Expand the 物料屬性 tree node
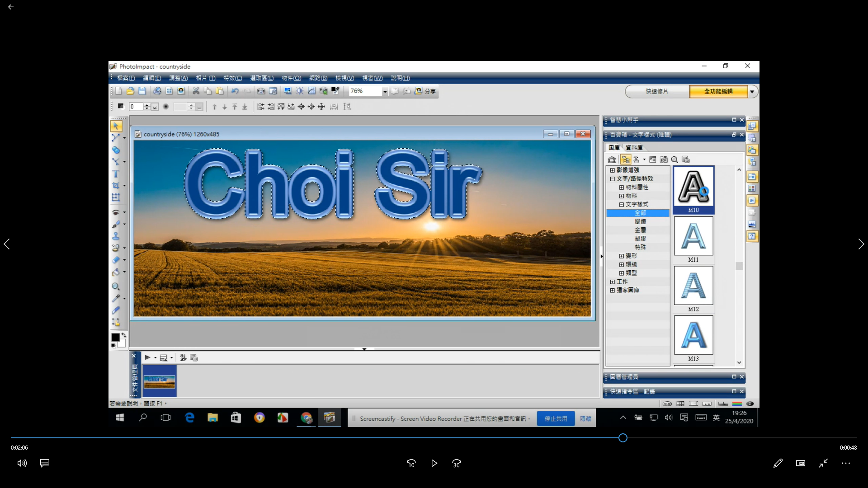Viewport: 868px width, 488px height. tap(621, 188)
